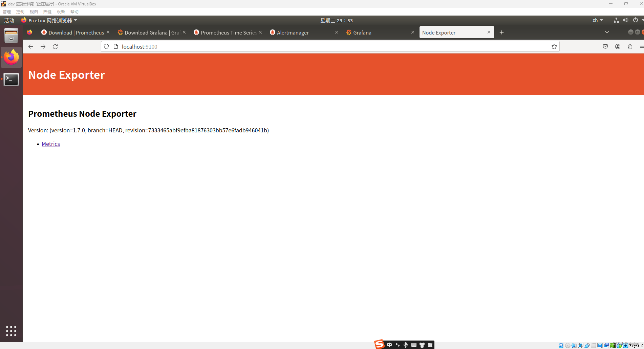Image resolution: width=644 pixels, height=349 pixels.
Task: Switch to Download Grafana tab
Action: click(x=151, y=32)
